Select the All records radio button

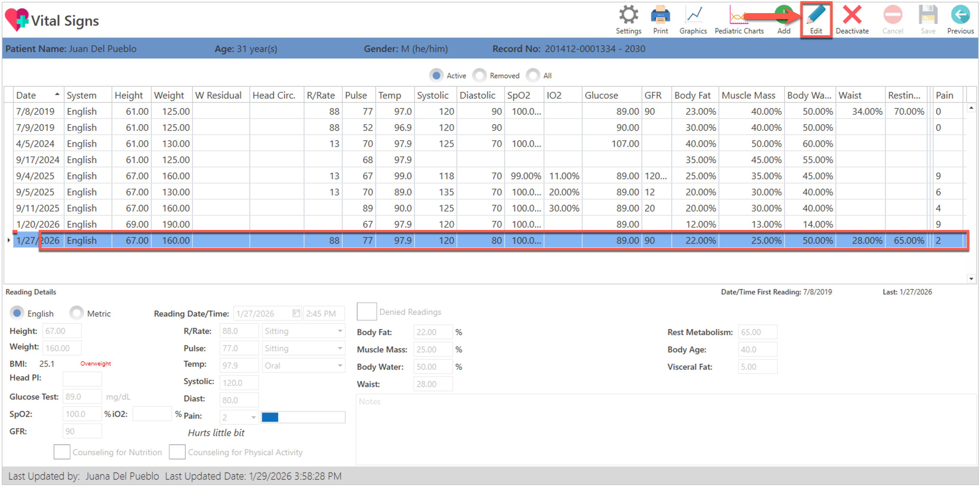(533, 75)
